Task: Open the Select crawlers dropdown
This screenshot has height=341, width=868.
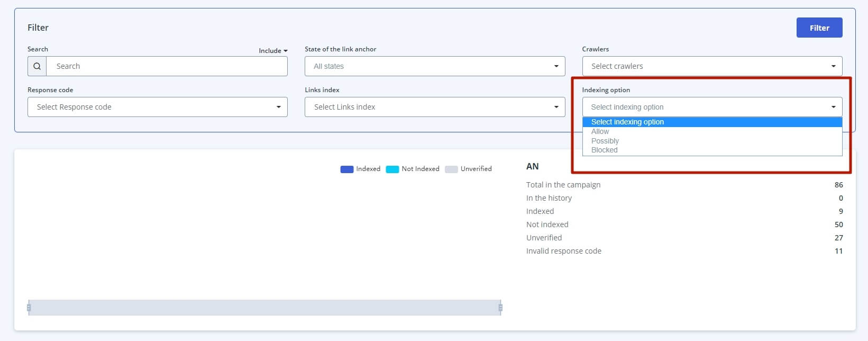Action: click(x=712, y=66)
